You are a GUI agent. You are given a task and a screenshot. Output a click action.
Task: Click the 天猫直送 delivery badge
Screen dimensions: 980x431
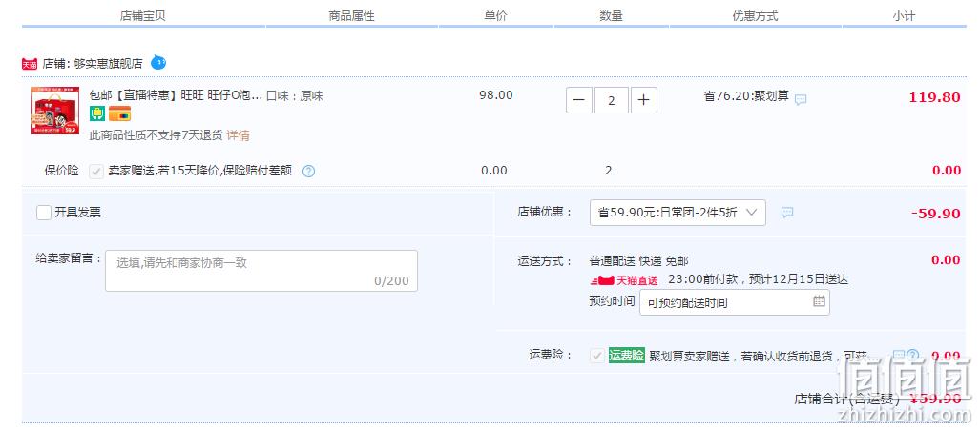624,279
